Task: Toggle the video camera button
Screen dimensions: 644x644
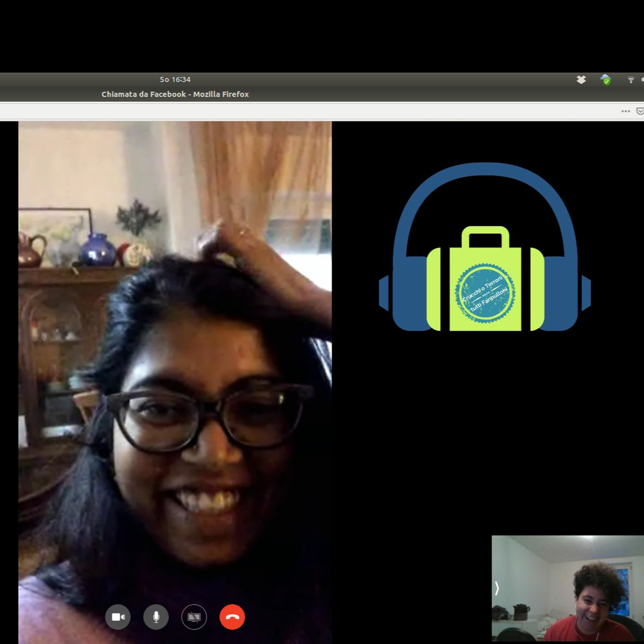Action: pos(118,617)
